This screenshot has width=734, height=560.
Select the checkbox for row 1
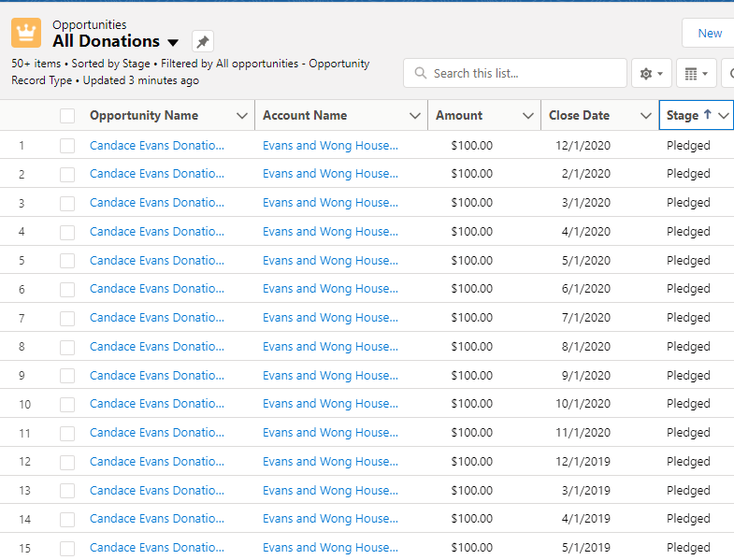pyautogui.click(x=67, y=146)
